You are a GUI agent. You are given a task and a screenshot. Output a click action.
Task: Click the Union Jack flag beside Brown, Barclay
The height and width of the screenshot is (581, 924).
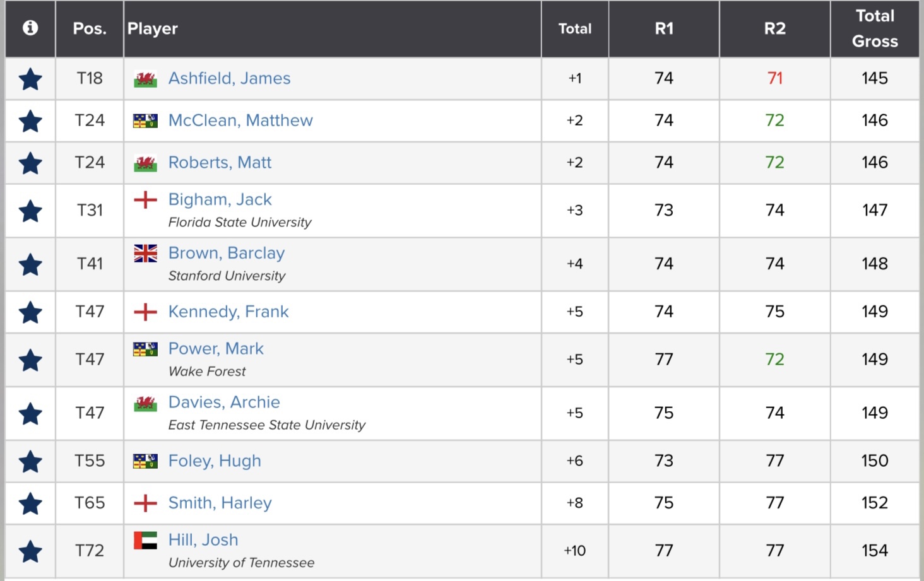click(x=145, y=254)
